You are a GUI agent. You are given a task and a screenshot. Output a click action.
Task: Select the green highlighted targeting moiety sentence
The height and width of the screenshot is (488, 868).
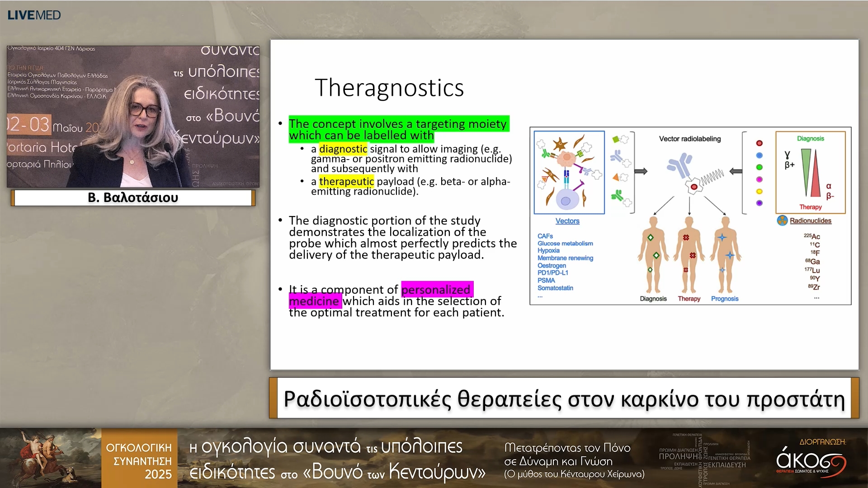tap(399, 130)
